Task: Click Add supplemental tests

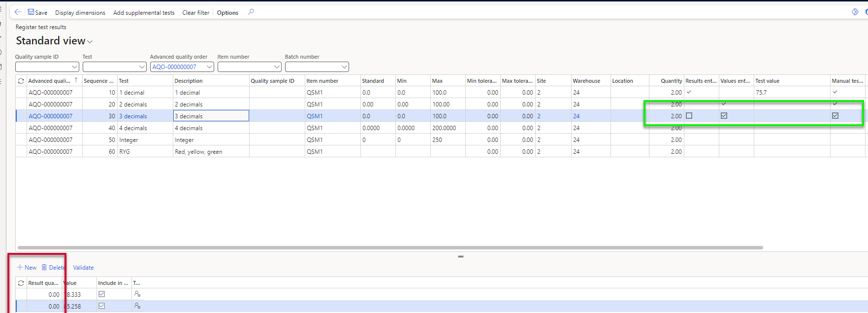Action: coord(144,13)
